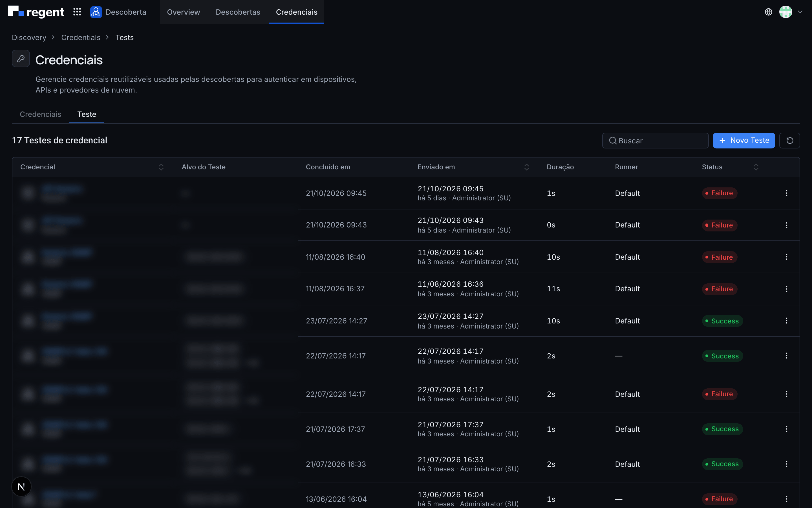
Task: Open row actions for 13/06/2026 16:04 test
Action: 787,499
